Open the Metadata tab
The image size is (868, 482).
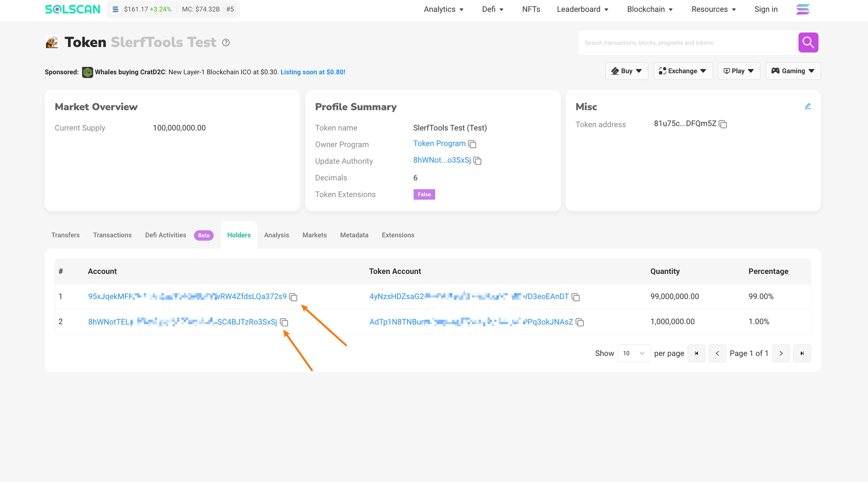pos(354,235)
